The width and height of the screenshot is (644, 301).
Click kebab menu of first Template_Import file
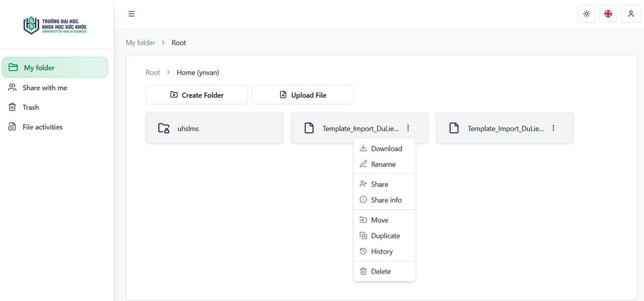(408, 128)
